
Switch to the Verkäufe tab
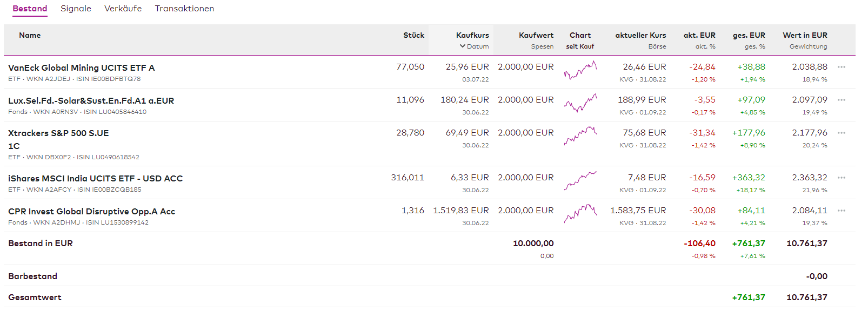[123, 9]
